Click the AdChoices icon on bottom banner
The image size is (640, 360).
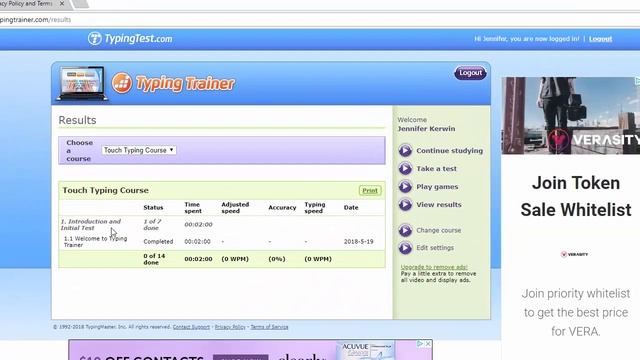click(420, 344)
